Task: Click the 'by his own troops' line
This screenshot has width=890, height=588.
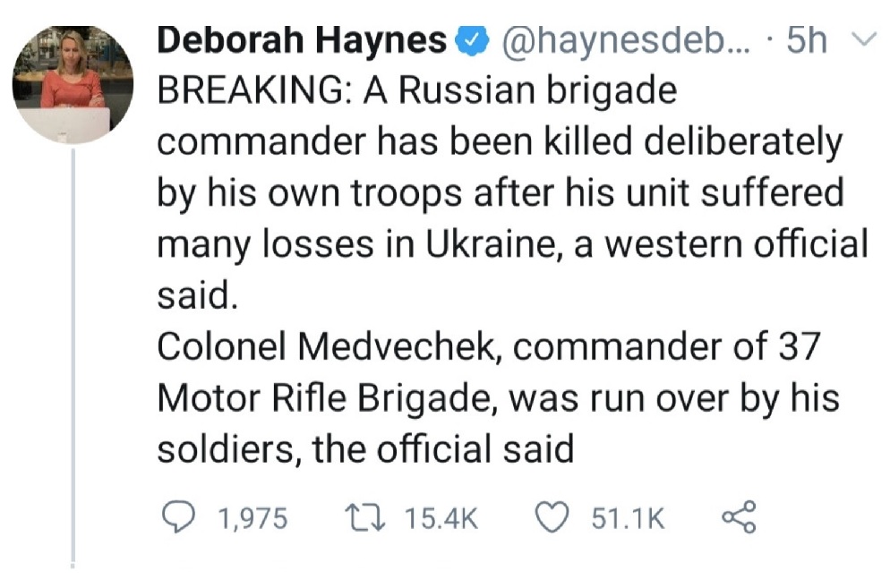Action: click(x=501, y=193)
